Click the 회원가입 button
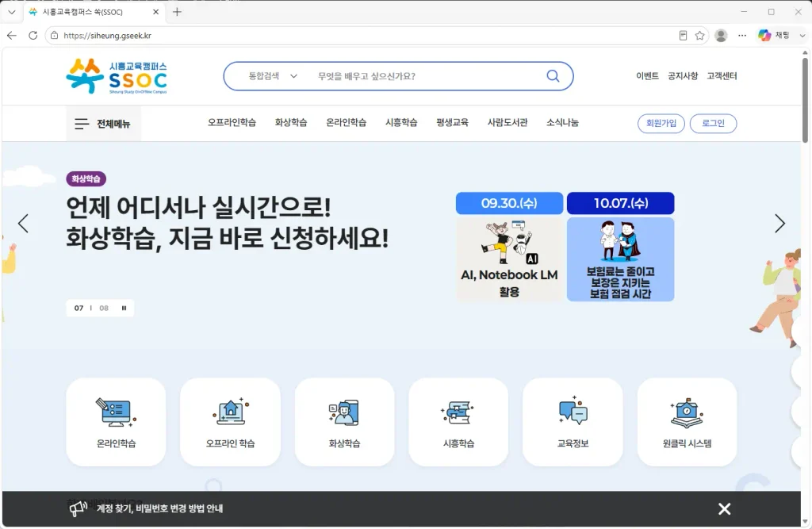 click(x=661, y=123)
